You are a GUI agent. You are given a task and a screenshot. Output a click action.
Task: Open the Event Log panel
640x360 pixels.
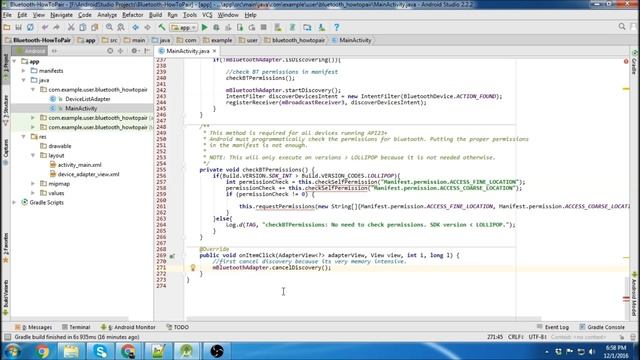[553, 327]
